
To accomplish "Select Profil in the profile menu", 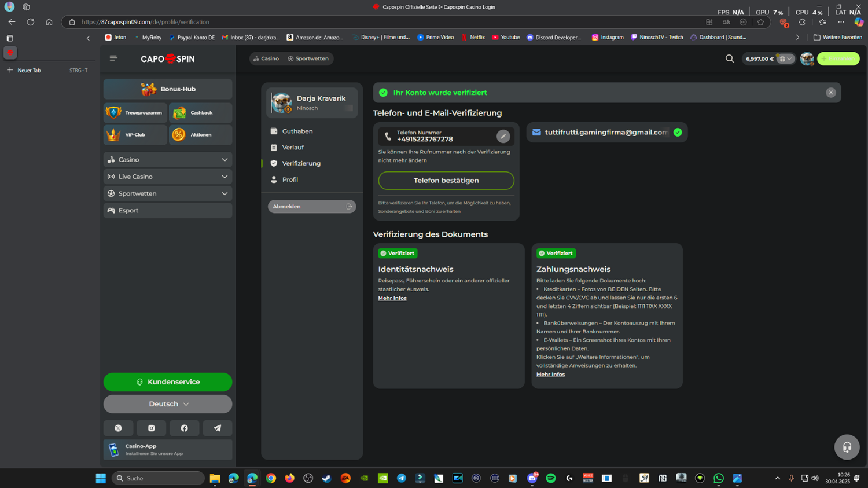I will pyautogui.click(x=290, y=180).
